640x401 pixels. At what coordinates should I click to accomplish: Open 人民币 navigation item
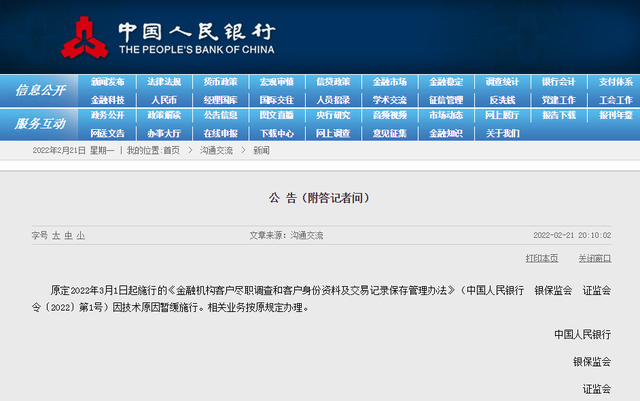point(164,100)
